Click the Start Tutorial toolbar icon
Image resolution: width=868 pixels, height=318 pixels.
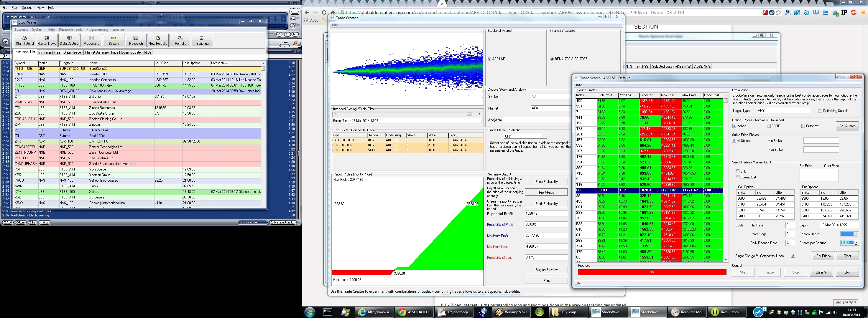tap(24, 40)
